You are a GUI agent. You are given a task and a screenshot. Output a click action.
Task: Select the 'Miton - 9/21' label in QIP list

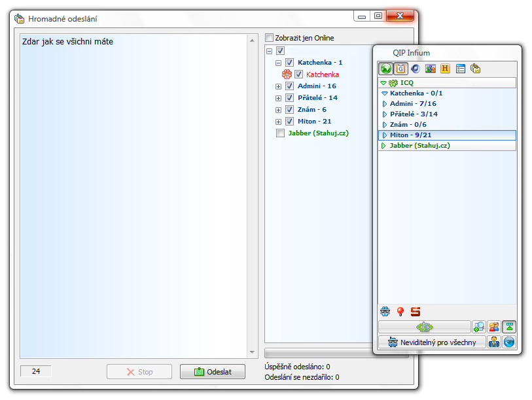tap(410, 135)
